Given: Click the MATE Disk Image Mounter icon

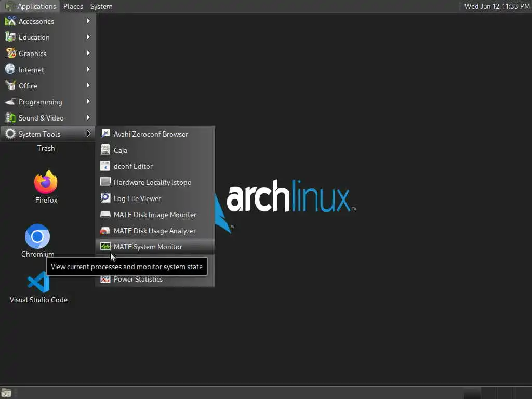Looking at the screenshot, I should pyautogui.click(x=105, y=215).
